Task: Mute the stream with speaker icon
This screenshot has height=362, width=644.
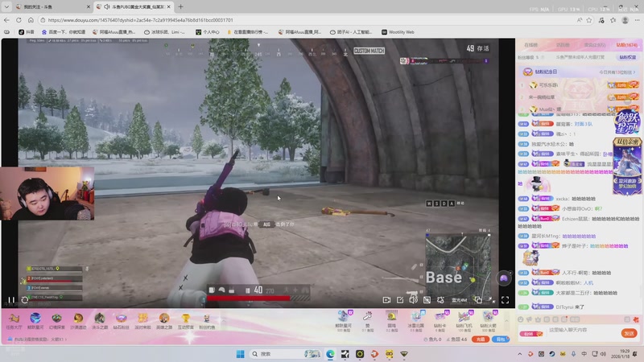Action: pos(413,300)
